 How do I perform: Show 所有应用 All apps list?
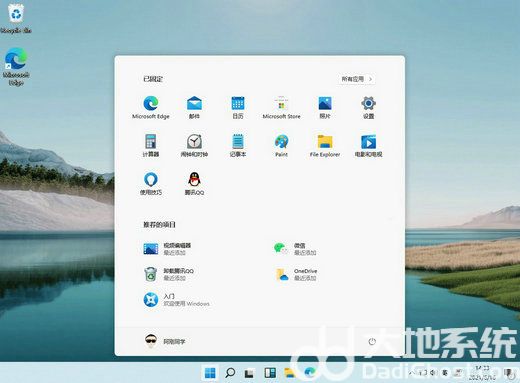pos(356,79)
